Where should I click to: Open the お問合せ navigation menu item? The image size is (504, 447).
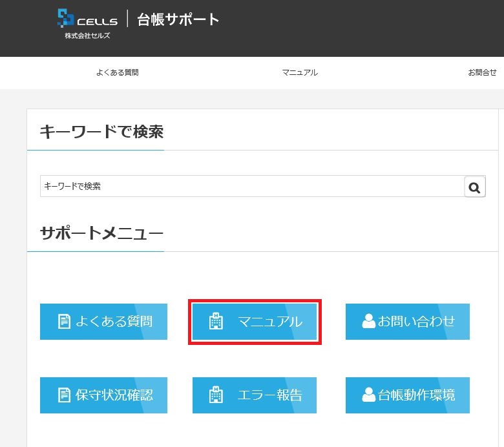(482, 72)
